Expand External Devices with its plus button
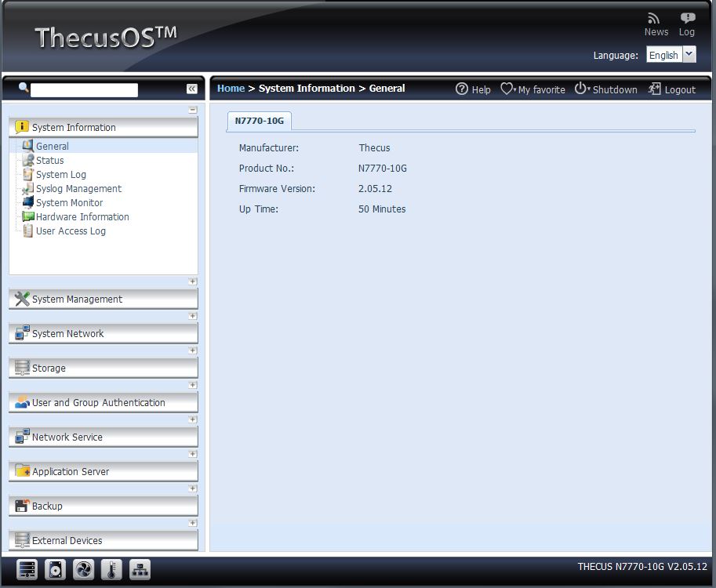The width and height of the screenshot is (716, 588). [193, 523]
